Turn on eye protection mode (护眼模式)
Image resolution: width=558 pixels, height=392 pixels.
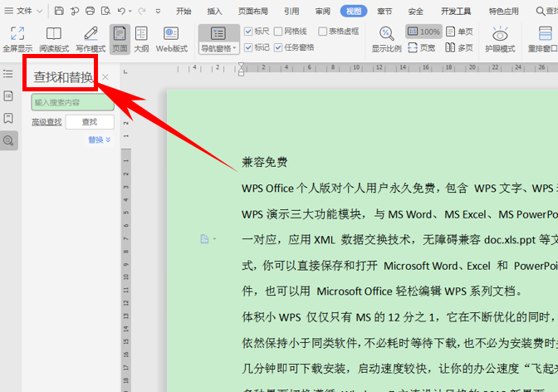(x=500, y=40)
